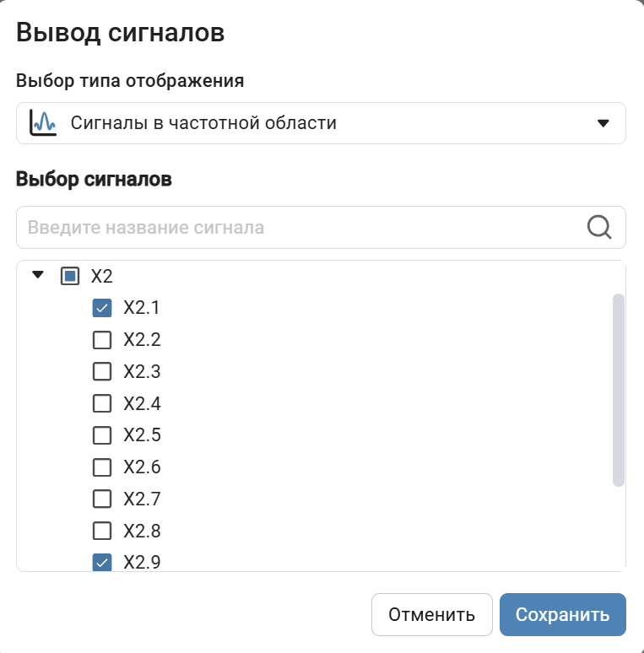Uncheck the X2.1 signal checkbox
Image resolution: width=644 pixels, height=653 pixels.
tap(102, 308)
